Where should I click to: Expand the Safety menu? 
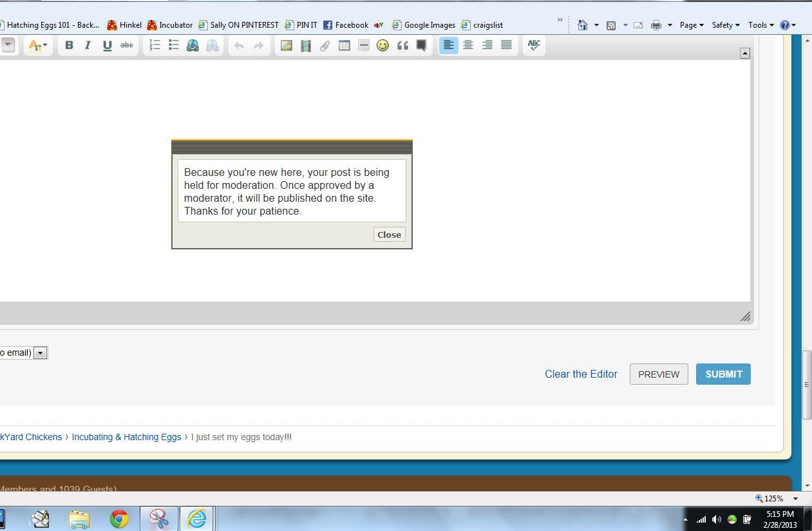[x=725, y=25]
